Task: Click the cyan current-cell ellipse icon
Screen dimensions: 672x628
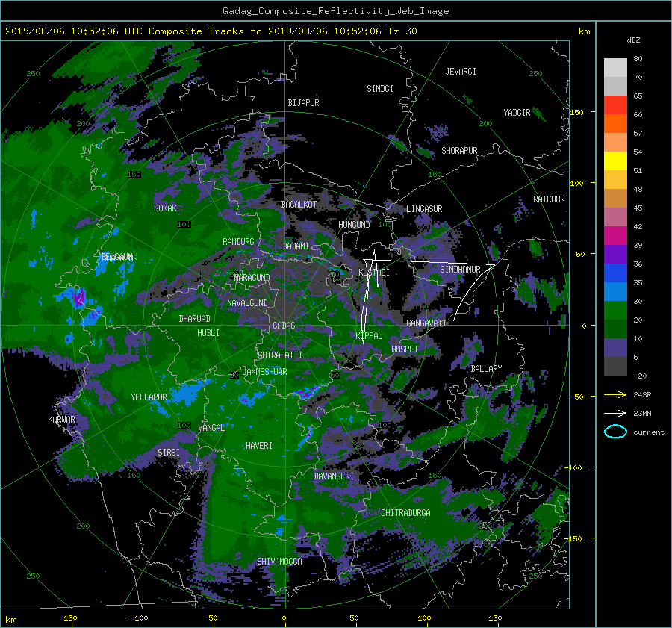Action: tap(615, 432)
